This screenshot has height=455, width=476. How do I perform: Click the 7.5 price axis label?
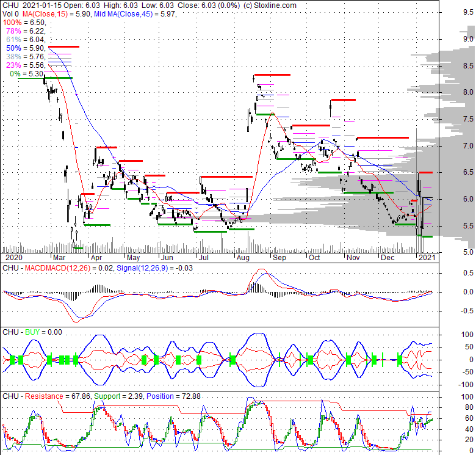(468, 118)
